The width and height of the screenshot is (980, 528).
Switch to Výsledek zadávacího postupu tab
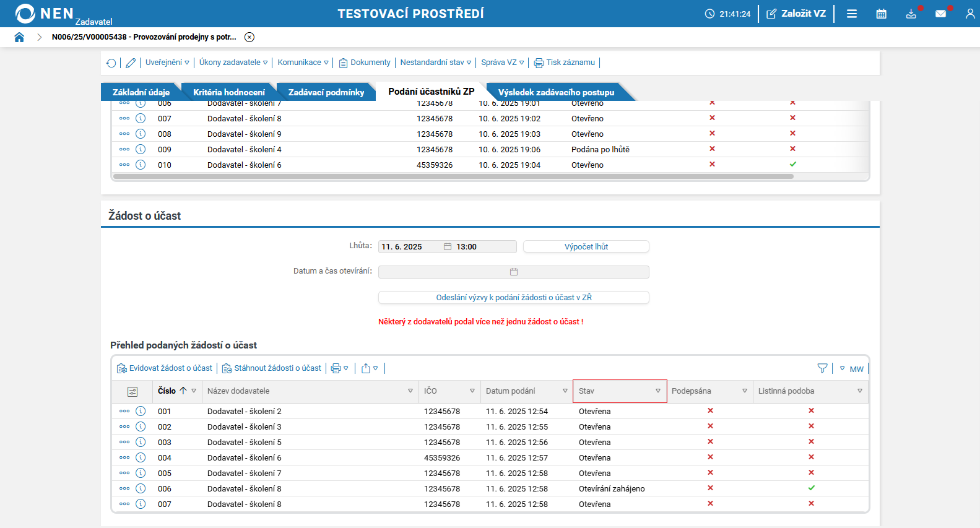point(557,92)
